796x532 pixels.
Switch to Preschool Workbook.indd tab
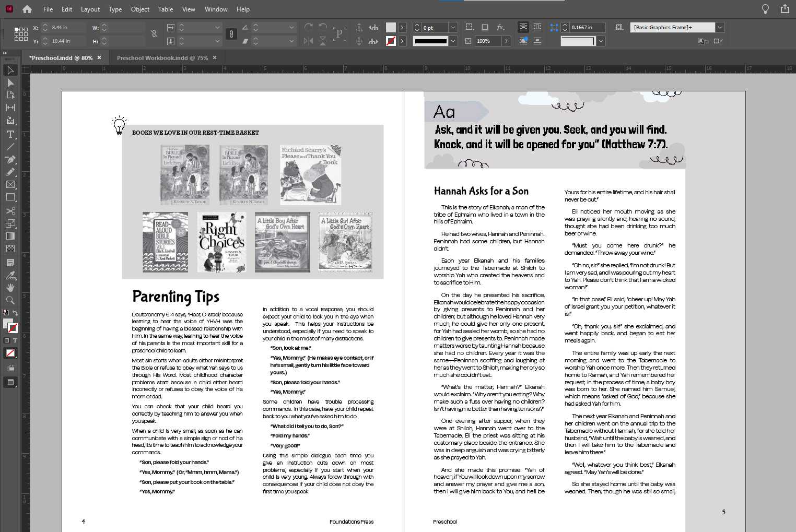(162, 58)
